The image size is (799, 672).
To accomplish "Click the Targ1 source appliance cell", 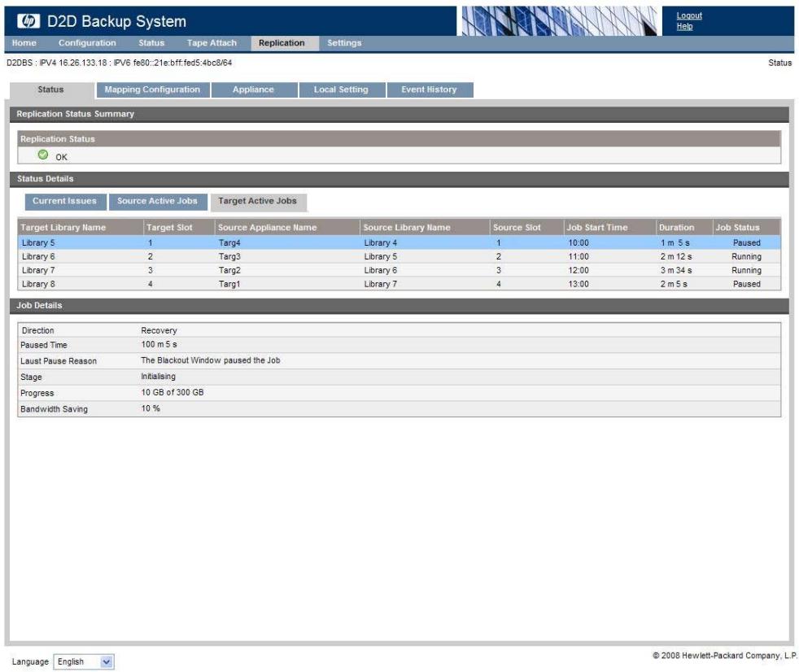I will [229, 284].
